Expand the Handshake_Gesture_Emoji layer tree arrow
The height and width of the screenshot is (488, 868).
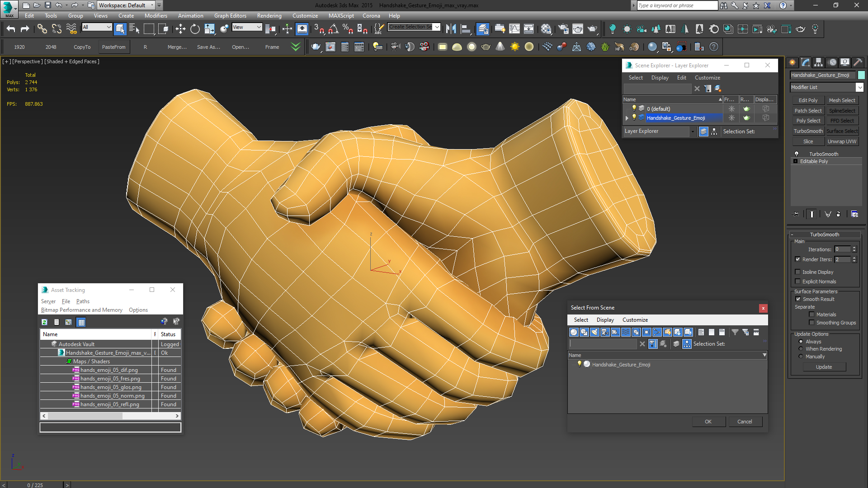(627, 118)
